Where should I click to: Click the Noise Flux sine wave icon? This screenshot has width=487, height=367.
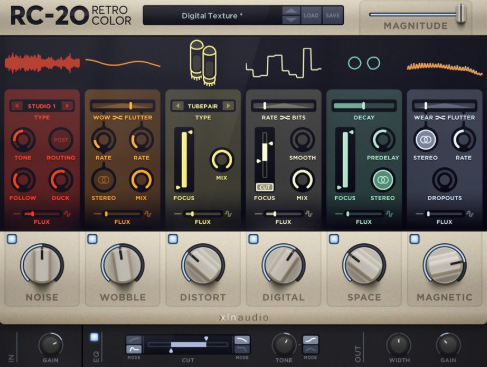click(x=67, y=214)
